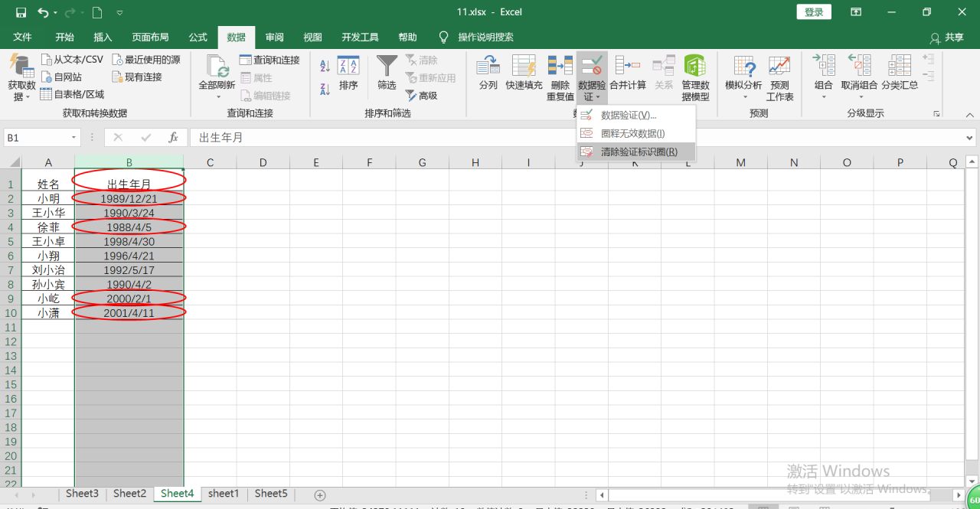Toggle the 筛选 (Filter) funnel
This screenshot has height=509, width=980.
pyautogui.click(x=387, y=73)
